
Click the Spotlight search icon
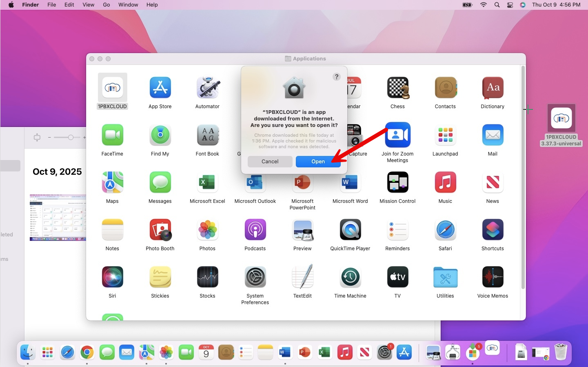point(497,5)
